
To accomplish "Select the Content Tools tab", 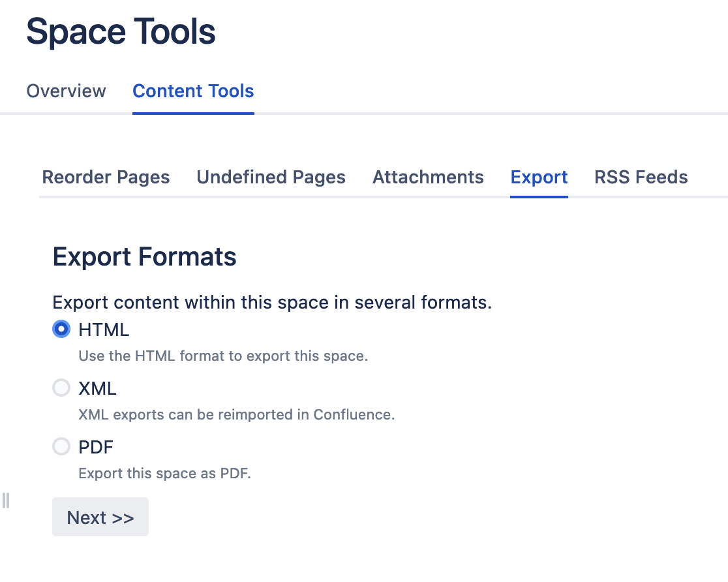I will [x=193, y=91].
